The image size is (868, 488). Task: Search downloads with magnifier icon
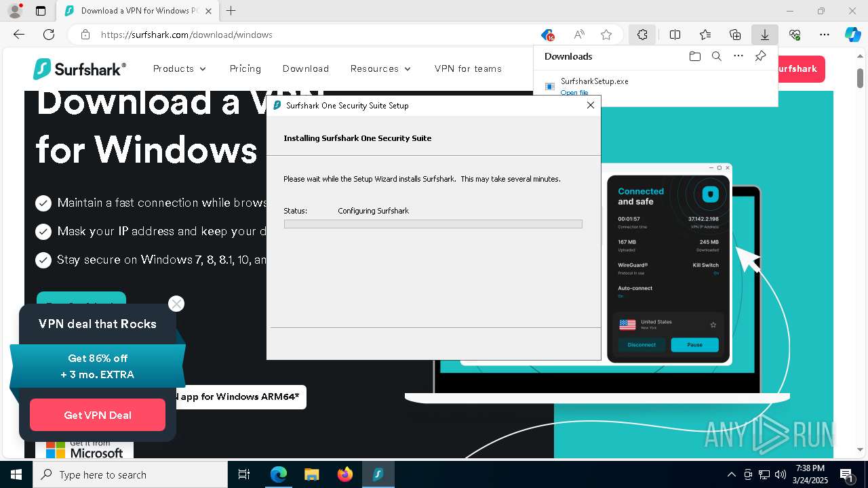coord(716,56)
